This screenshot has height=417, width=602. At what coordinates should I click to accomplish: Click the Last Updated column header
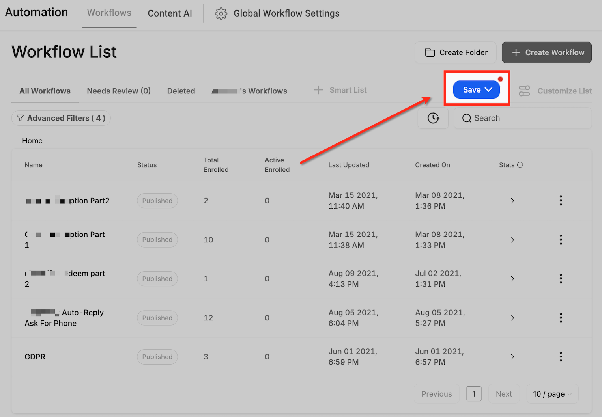point(349,165)
